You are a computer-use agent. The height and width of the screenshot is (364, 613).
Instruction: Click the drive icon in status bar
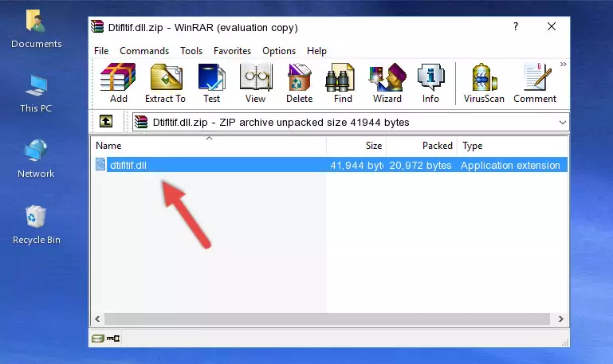click(x=98, y=339)
